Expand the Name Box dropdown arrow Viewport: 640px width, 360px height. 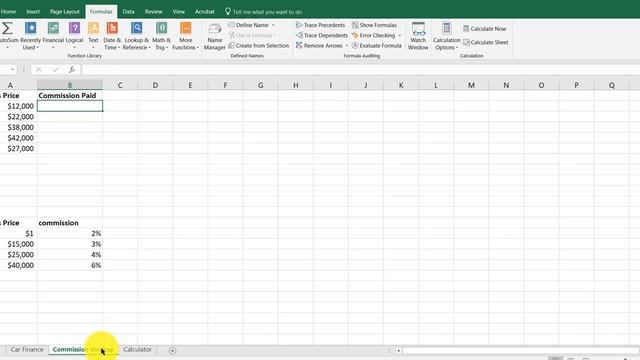(13, 69)
